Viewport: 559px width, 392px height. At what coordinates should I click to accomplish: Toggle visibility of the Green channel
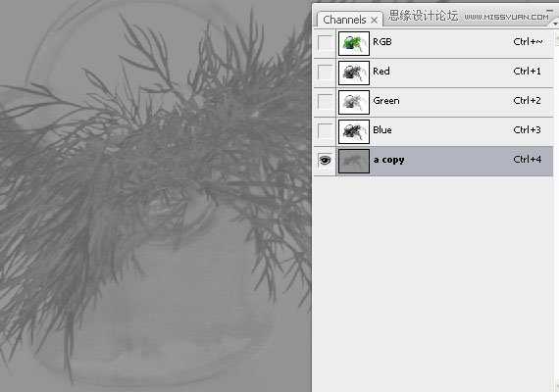325,102
